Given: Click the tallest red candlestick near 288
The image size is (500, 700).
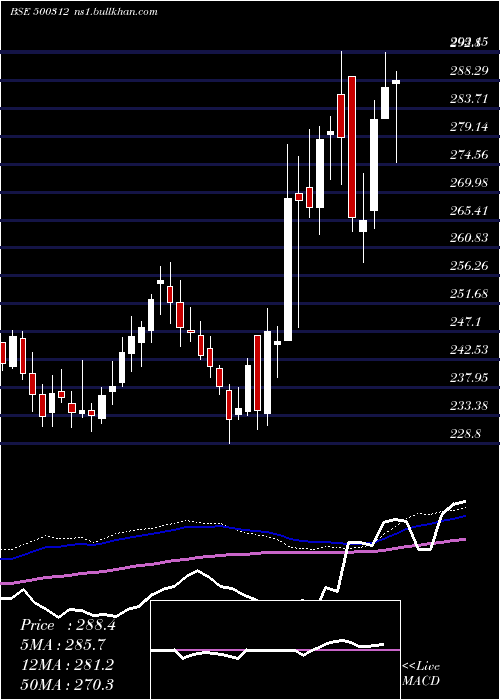Looking at the screenshot, I should [x=352, y=147].
